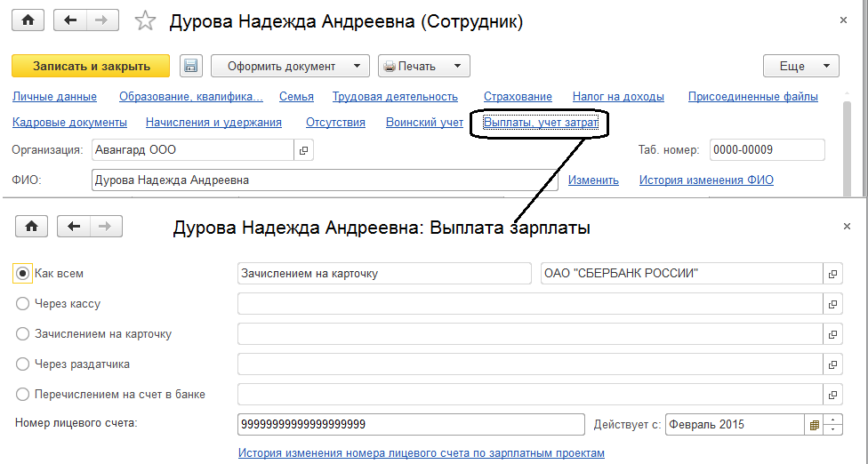Click the Действует с field Февраль 2015
This screenshot has width=868, height=464.
click(x=735, y=425)
